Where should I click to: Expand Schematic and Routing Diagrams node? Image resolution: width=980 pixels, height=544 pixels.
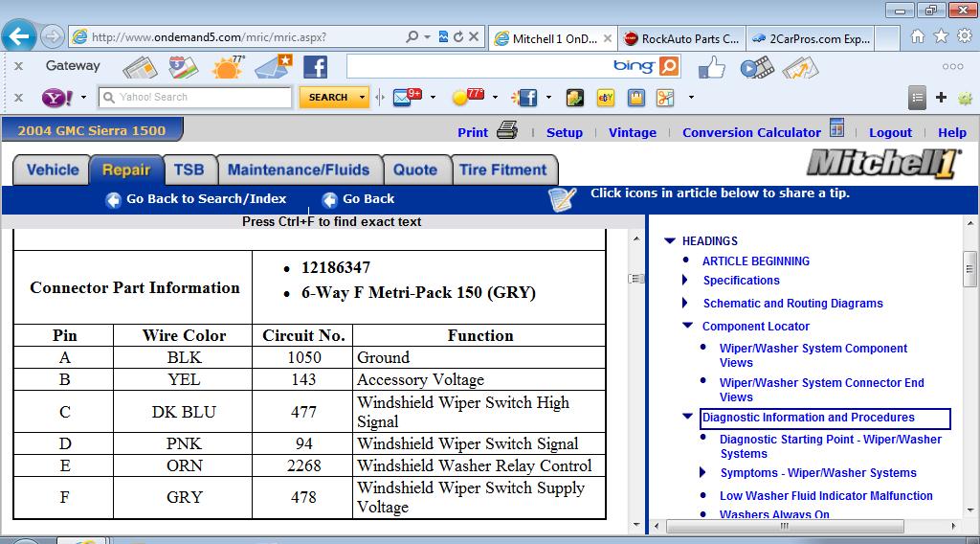[x=685, y=304]
